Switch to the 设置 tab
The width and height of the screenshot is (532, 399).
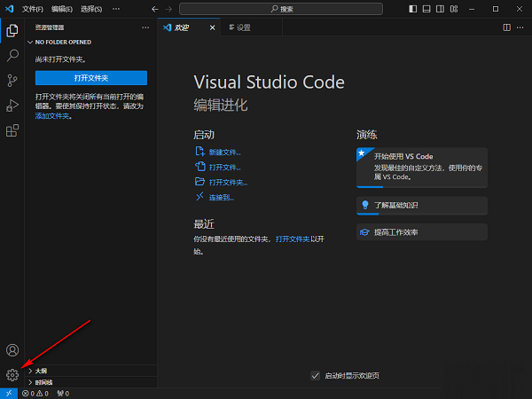239,27
